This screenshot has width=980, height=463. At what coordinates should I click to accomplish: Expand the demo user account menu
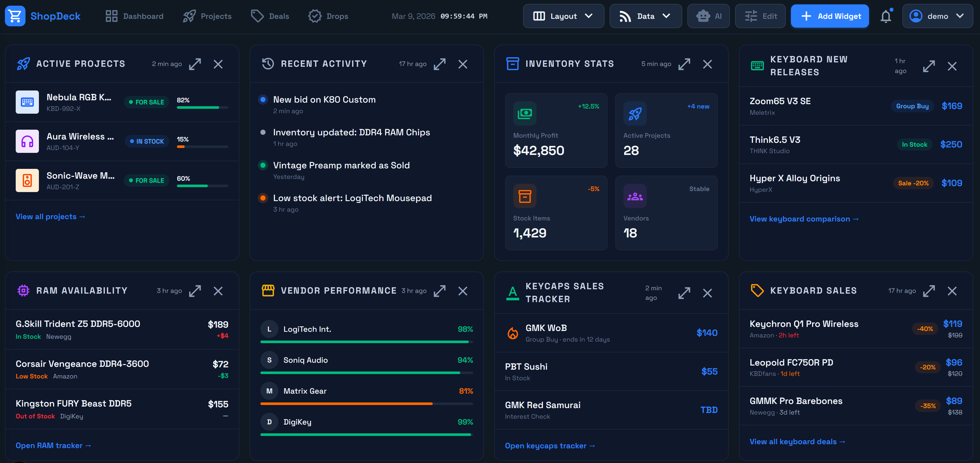coord(938,16)
